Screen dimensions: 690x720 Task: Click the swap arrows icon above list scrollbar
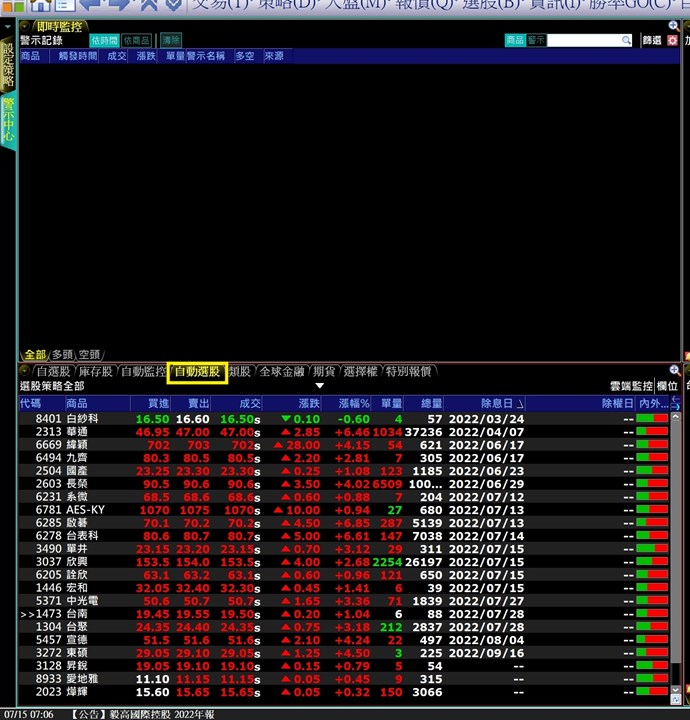click(x=675, y=403)
